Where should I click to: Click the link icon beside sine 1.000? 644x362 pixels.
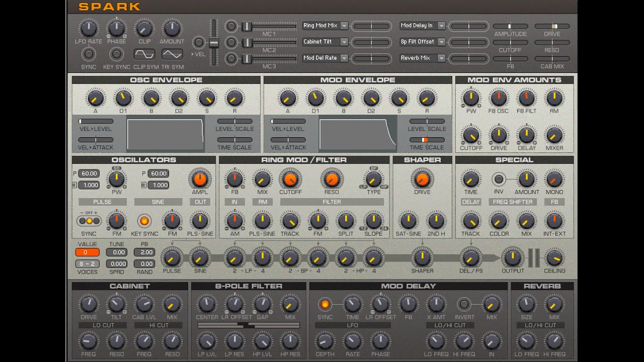[143, 185]
